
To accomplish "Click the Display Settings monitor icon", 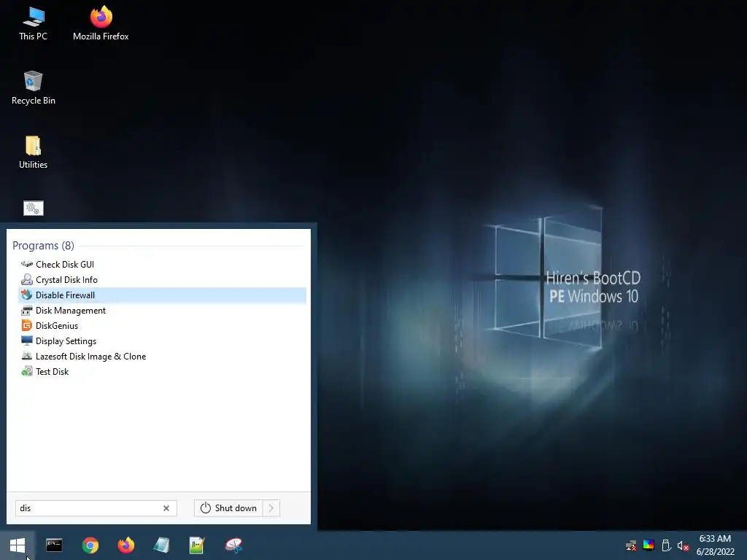I will click(27, 341).
